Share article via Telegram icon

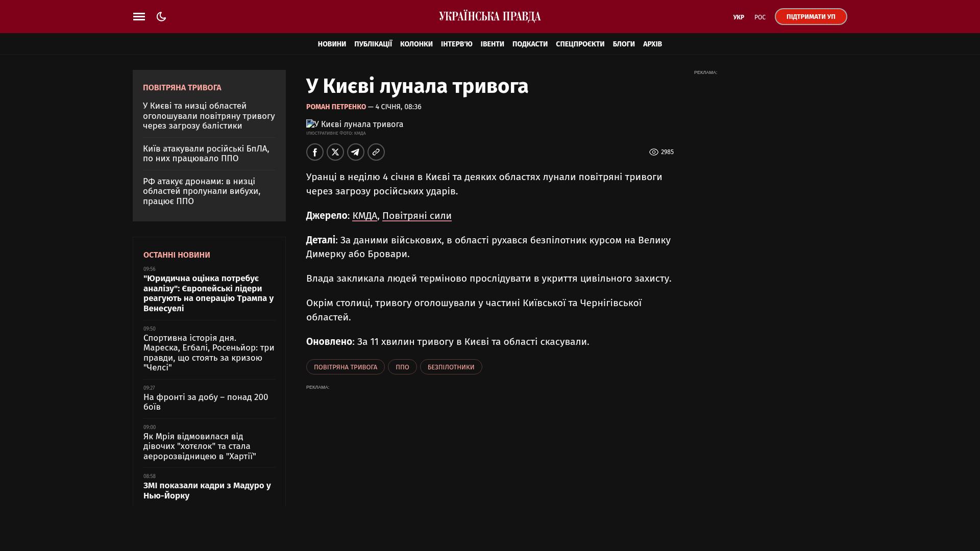[x=356, y=152]
